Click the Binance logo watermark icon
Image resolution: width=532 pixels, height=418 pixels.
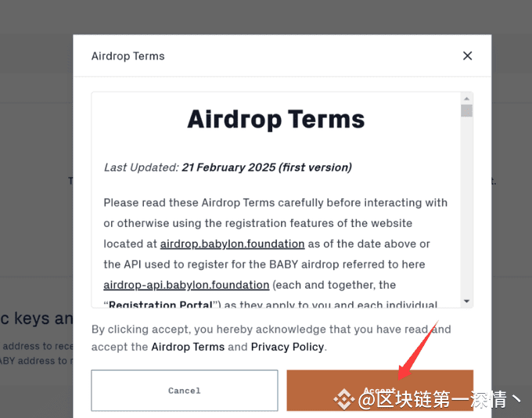click(344, 399)
